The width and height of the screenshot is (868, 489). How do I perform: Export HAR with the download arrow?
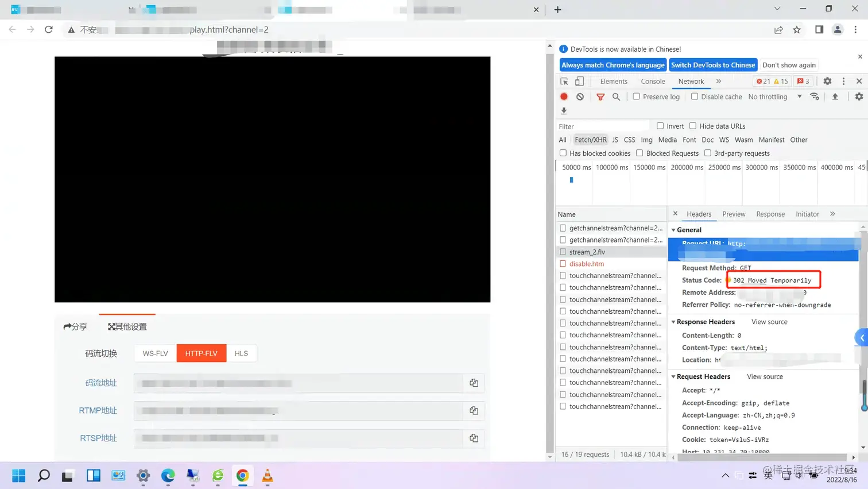click(564, 111)
